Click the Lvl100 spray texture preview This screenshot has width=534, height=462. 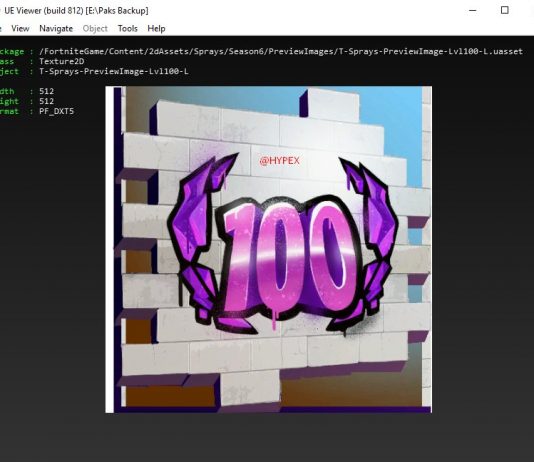269,250
